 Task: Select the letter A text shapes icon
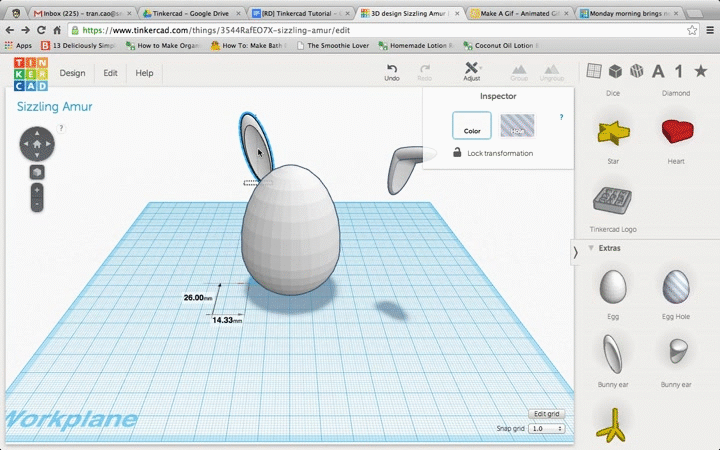pyautogui.click(x=658, y=71)
